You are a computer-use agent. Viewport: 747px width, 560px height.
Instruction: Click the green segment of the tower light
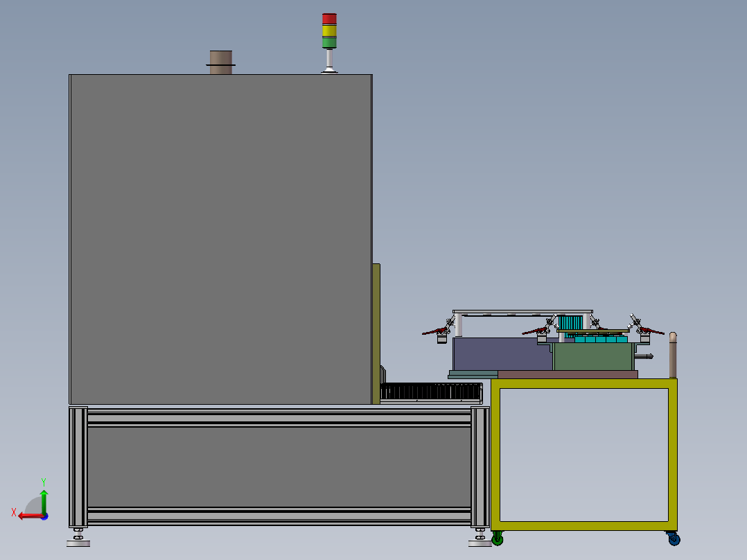(329, 42)
